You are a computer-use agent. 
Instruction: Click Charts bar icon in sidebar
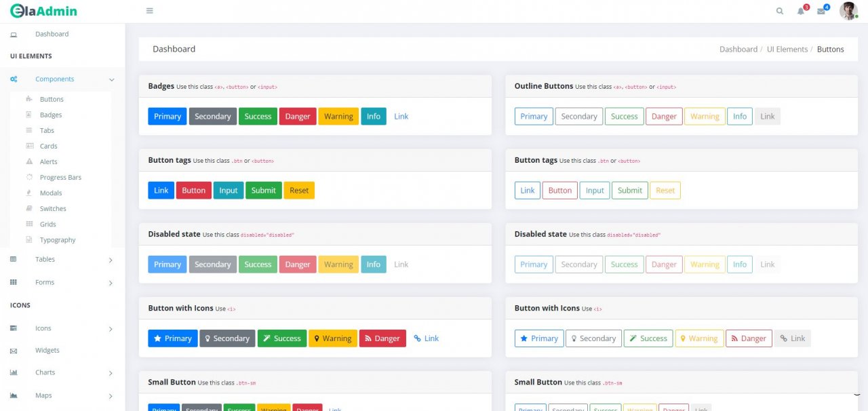coord(14,372)
